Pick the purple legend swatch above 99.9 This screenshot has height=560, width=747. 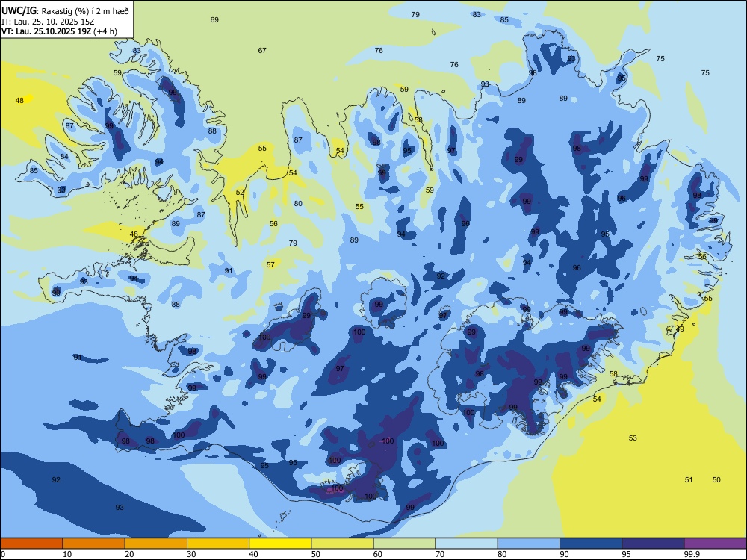(715, 544)
